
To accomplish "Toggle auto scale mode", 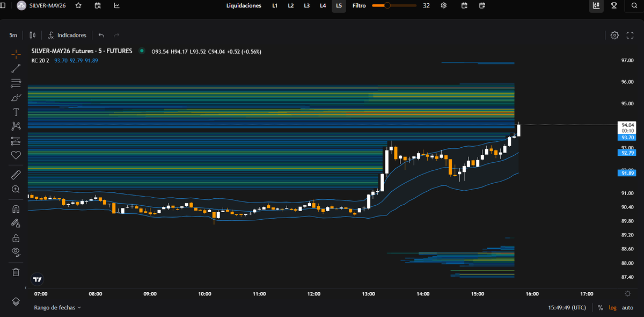I will pos(627,308).
